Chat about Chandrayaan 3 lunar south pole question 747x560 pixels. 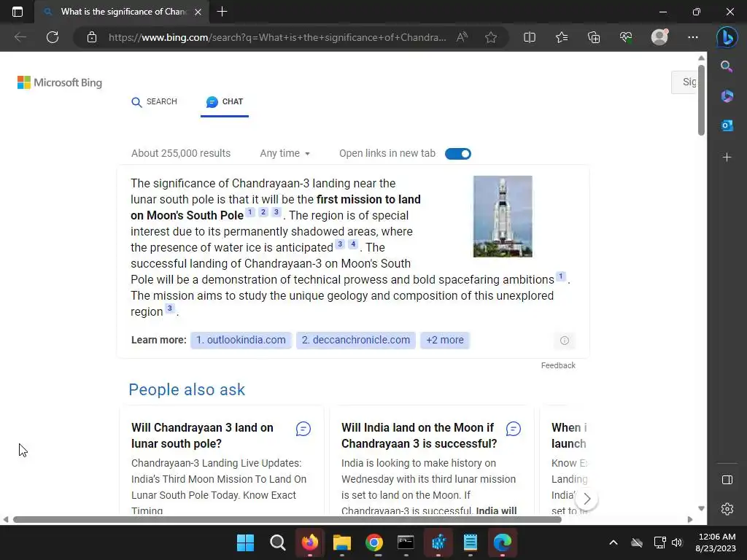(x=303, y=429)
